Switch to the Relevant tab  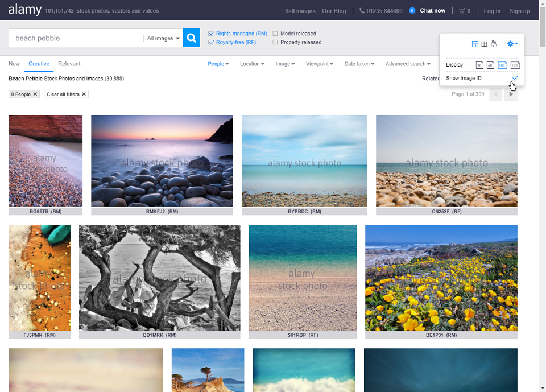click(69, 64)
